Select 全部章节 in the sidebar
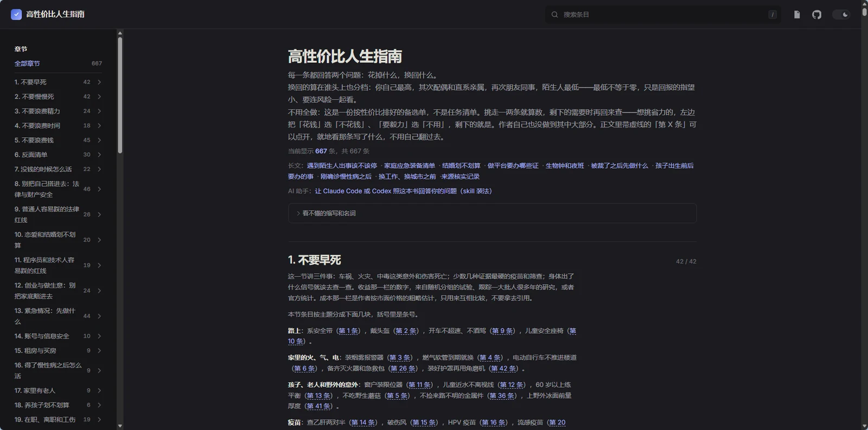Viewport: 868px width, 430px height. point(27,63)
